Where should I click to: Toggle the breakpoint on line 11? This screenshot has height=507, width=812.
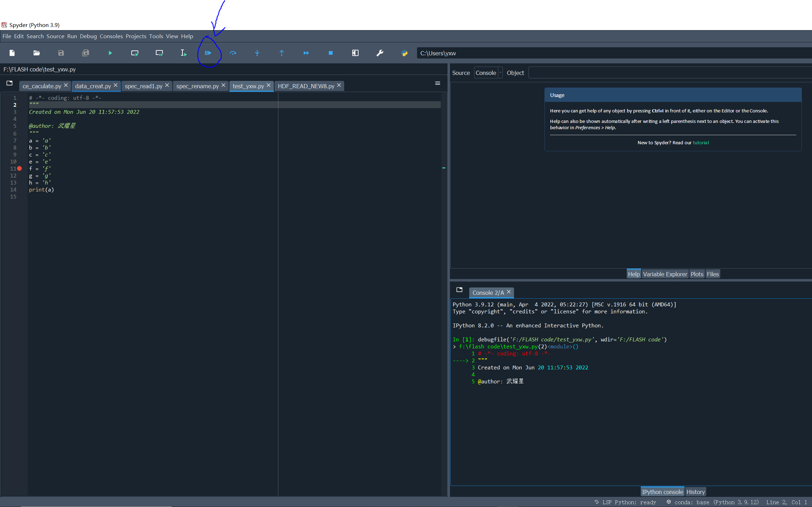tap(20, 168)
